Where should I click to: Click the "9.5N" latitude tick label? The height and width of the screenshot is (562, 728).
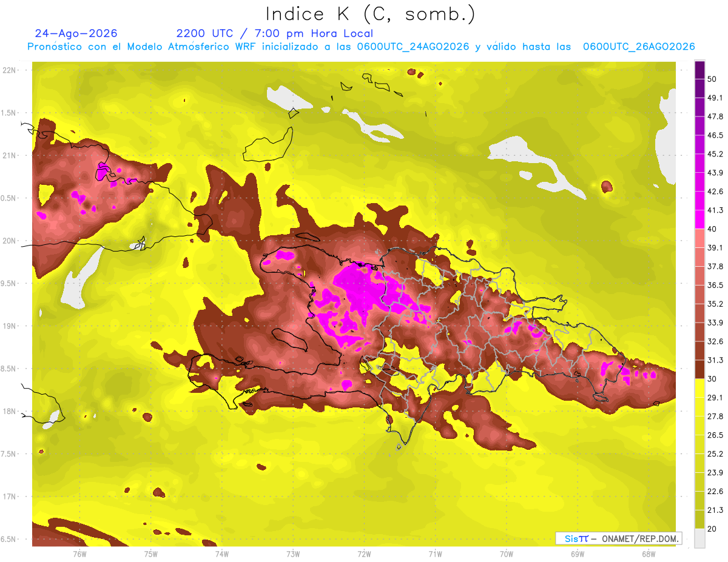point(9,283)
